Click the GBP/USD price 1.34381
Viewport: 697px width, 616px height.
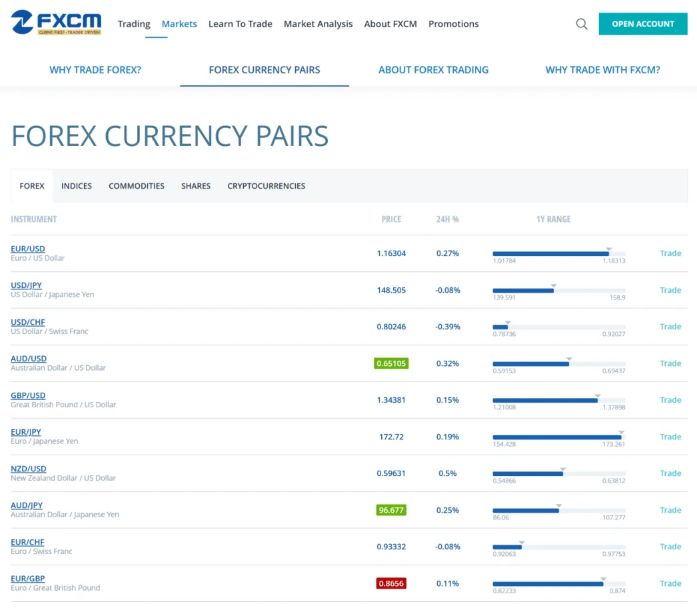391,400
